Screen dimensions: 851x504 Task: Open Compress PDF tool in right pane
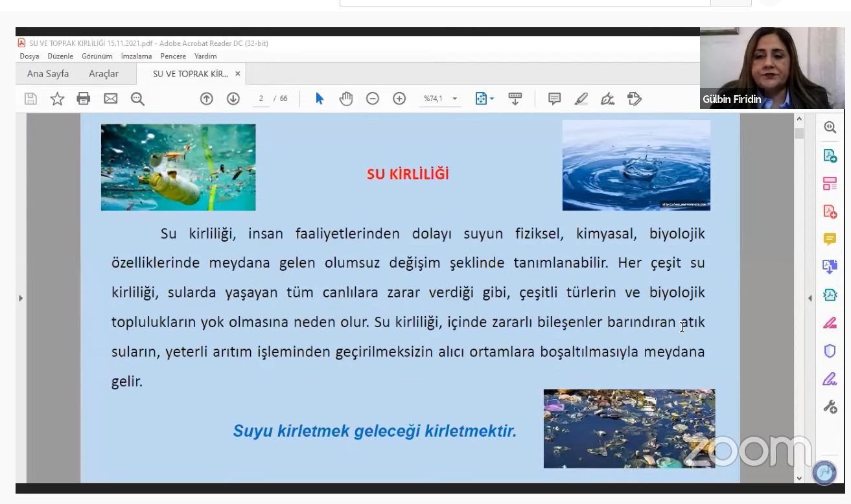[x=830, y=295]
